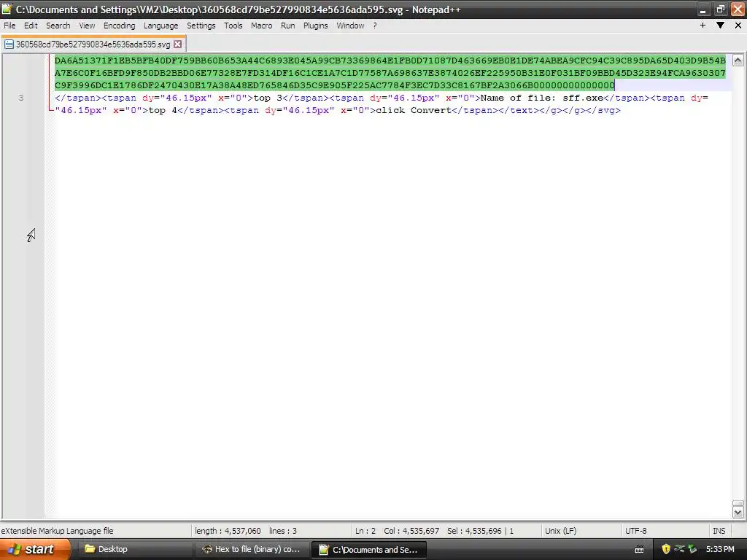Open the Window menu

click(x=350, y=26)
